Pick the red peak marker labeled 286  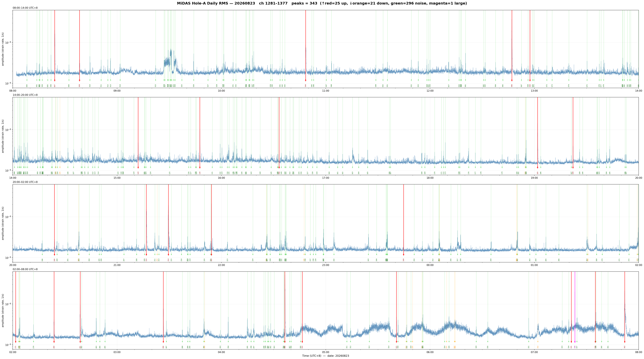point(163,342)
